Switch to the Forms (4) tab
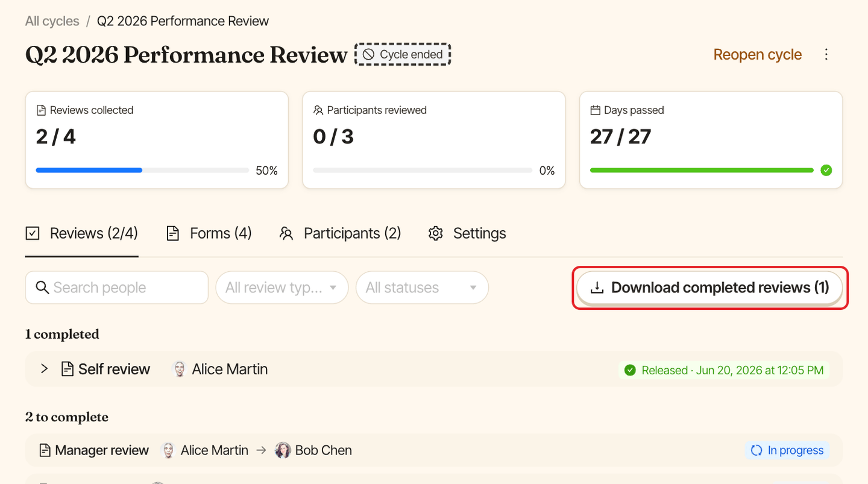868x484 pixels. point(209,234)
